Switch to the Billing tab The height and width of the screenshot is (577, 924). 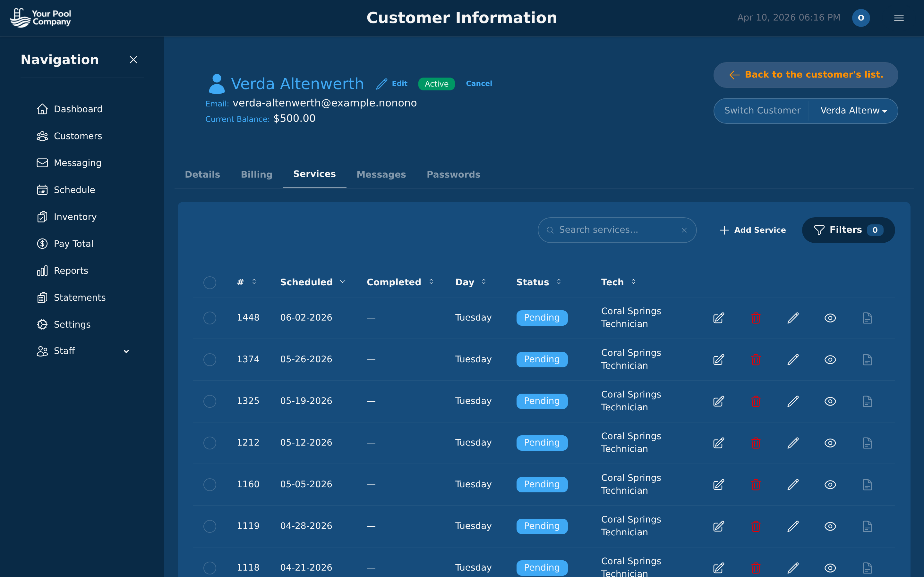click(256, 174)
